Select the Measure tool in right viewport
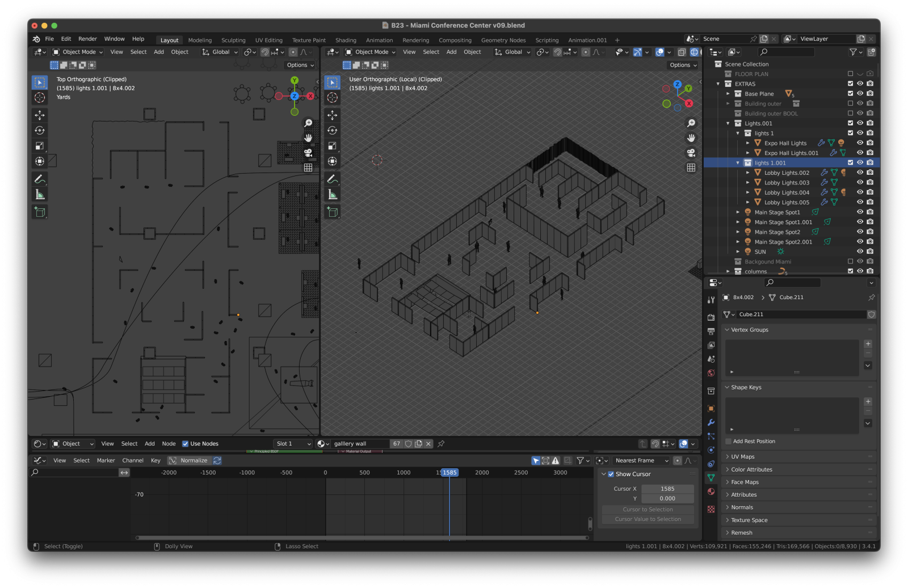Image resolution: width=908 pixels, height=588 pixels. pyautogui.click(x=333, y=195)
